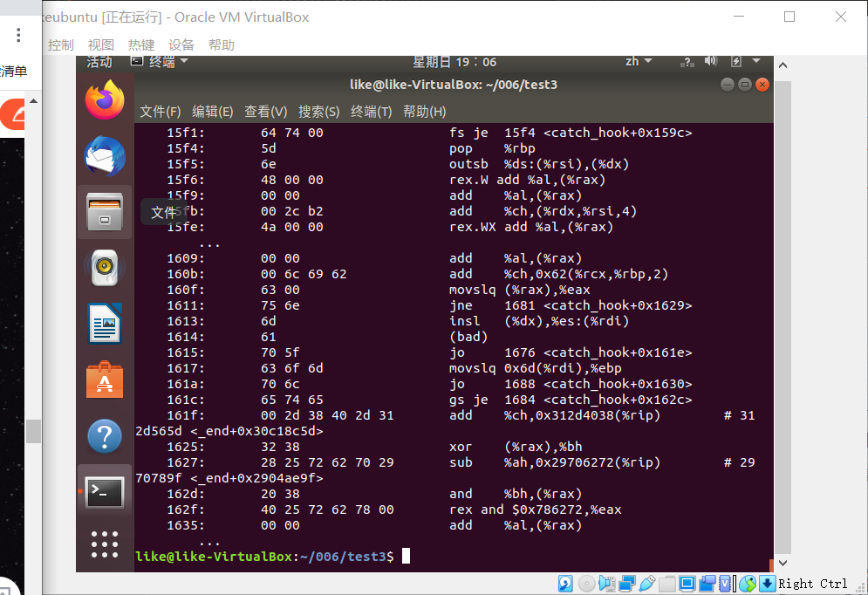The height and width of the screenshot is (595, 868).
Task: Launch Ubuntu Software from the dock
Action: [104, 380]
